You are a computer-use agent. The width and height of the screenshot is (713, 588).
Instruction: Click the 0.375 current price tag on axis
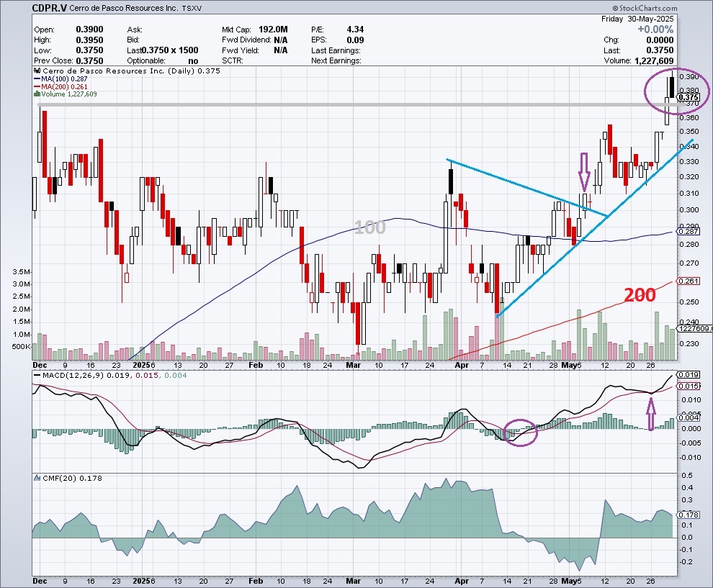[689, 97]
